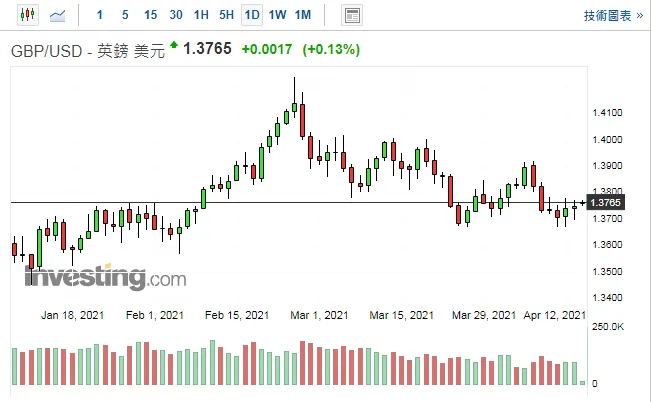This screenshot has width=651, height=402.
Task: Switch to the 5H timeframe
Action: pos(227,15)
